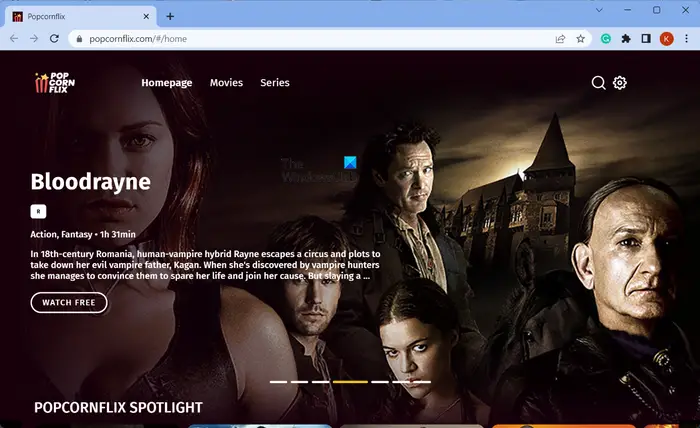700x428 pixels.
Task: Jump to the second carousel slide indicator
Action: [x=300, y=382]
